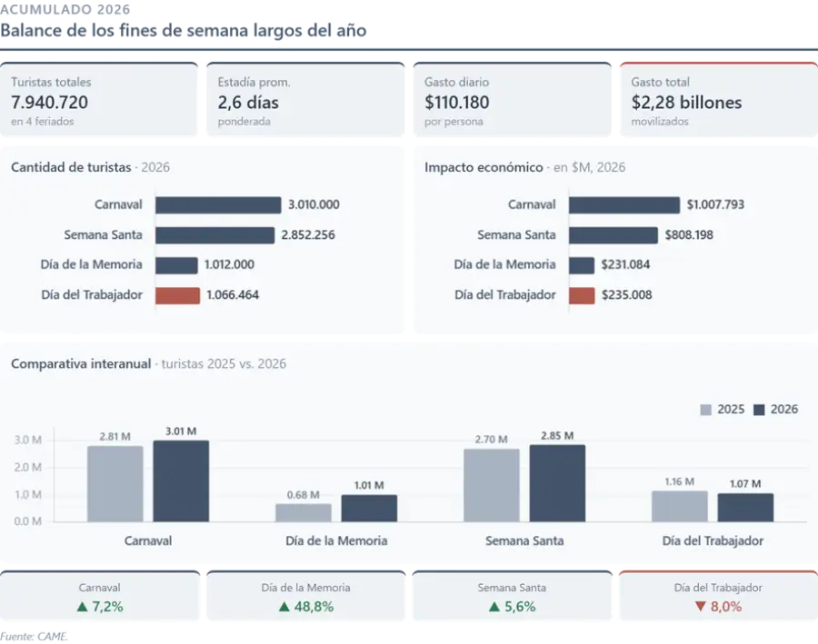Click the Carnaval 3.010.000 tourists bar
The image size is (818, 644).
[218, 205]
